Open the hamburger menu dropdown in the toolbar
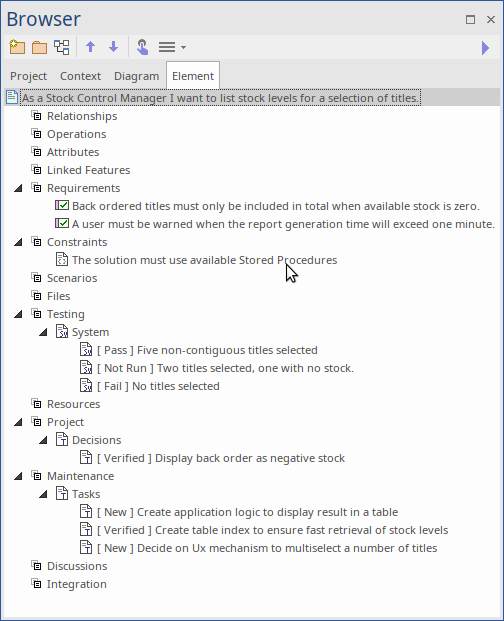The image size is (504, 621). point(172,47)
